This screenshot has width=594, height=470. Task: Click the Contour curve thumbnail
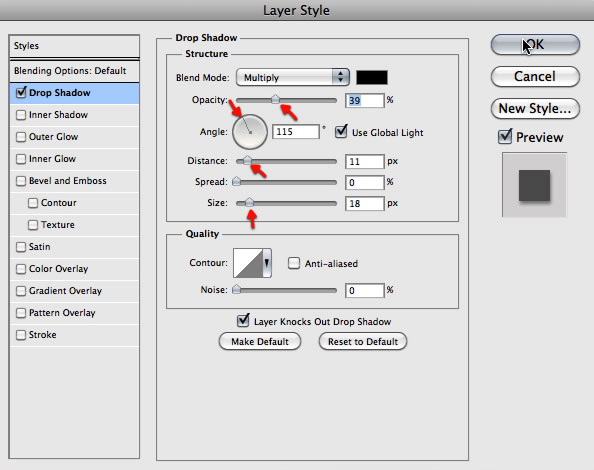248,263
